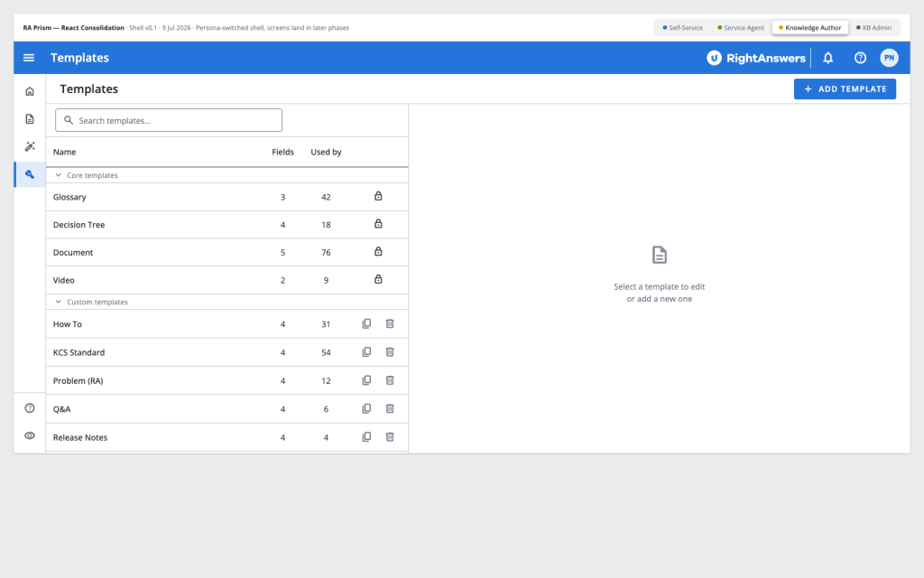Image resolution: width=924 pixels, height=578 pixels.
Task: Switch to Service Agent persona
Action: click(x=741, y=28)
